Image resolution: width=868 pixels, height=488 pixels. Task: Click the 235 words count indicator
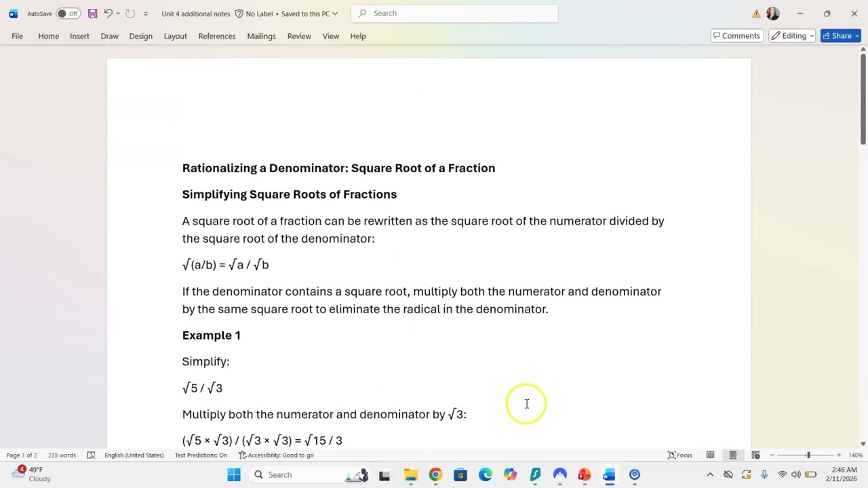click(x=62, y=455)
